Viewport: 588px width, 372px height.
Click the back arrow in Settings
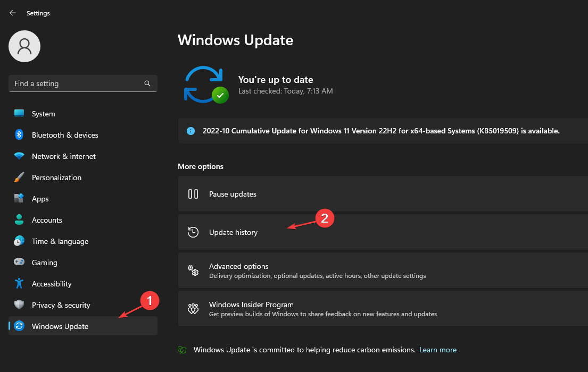tap(13, 13)
